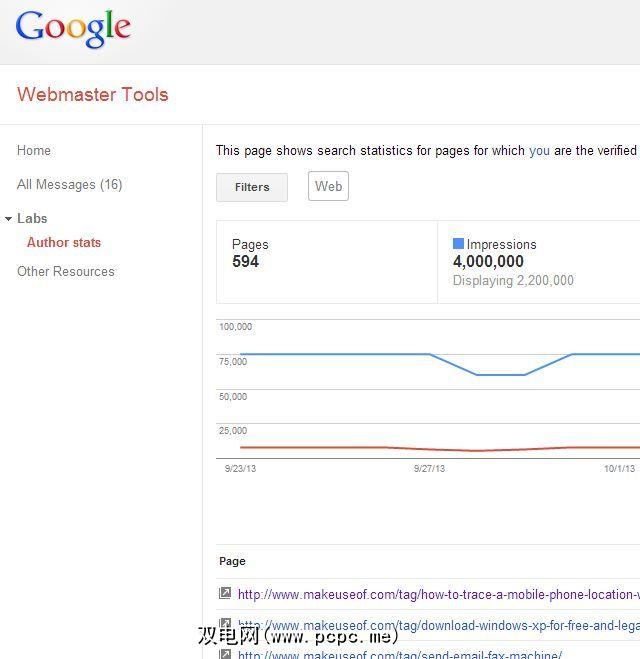Open download-windows-xp-for-free URL
The width and height of the screenshot is (640, 659).
[x=438, y=626]
